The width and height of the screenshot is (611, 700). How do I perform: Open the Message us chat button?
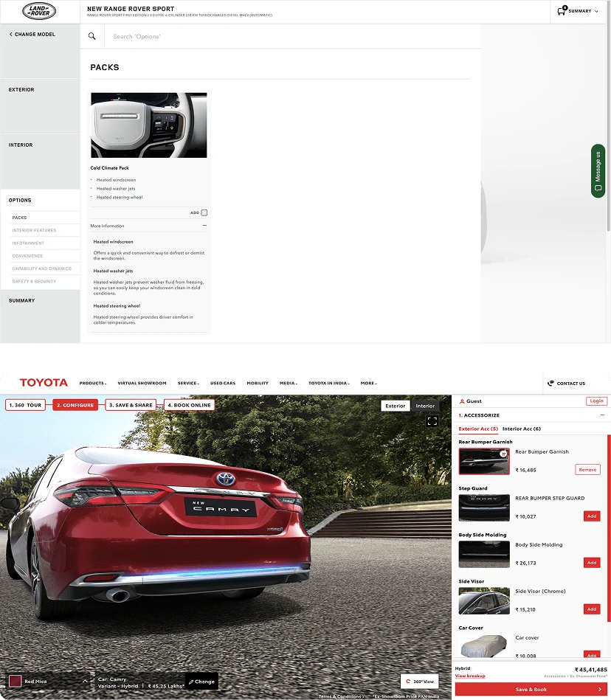click(598, 171)
